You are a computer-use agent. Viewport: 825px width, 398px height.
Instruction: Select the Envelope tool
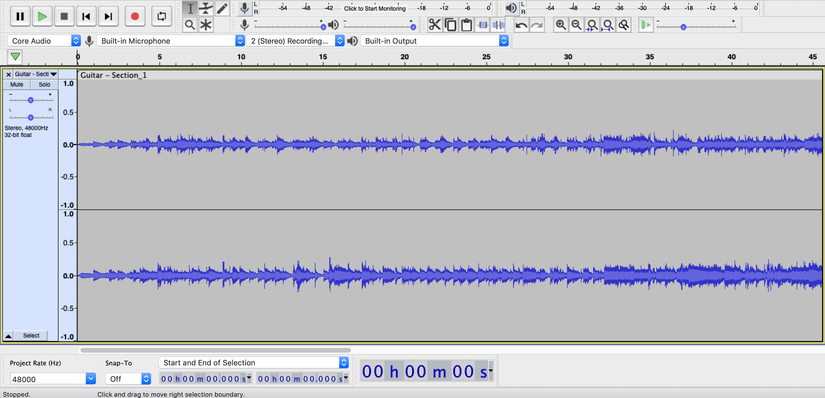(206, 8)
